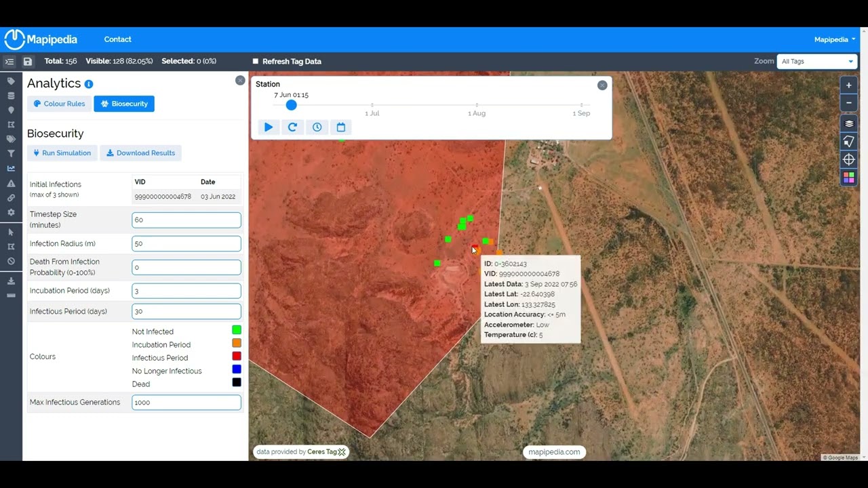The width and height of the screenshot is (868, 488).
Task: Open the alerts warning triangle icon
Action: 11,184
